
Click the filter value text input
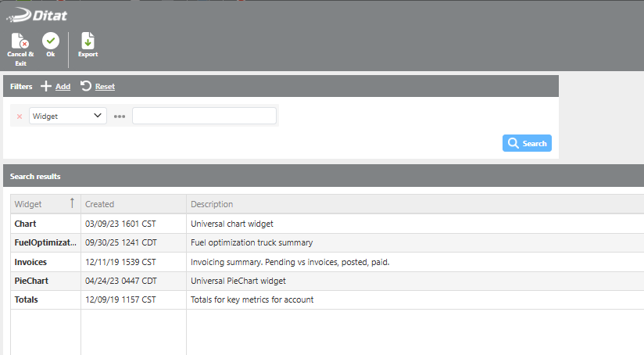coord(204,116)
